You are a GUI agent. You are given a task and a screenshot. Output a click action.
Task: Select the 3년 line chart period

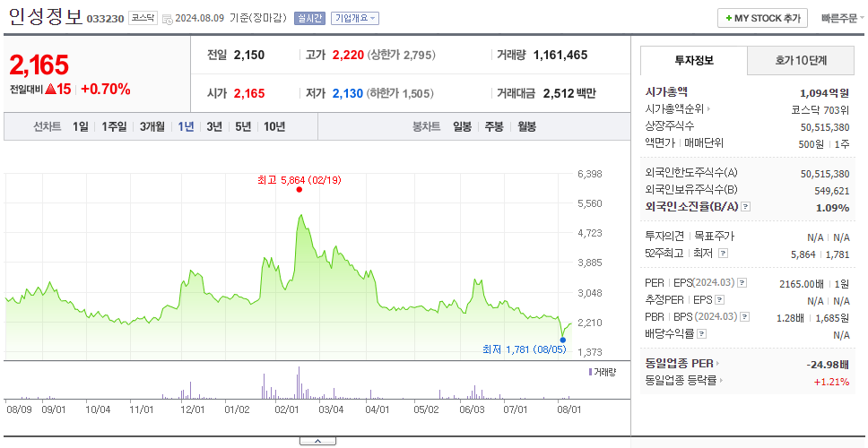214,126
